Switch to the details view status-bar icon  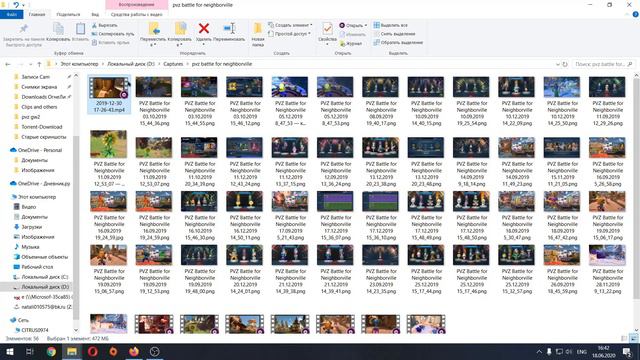pos(624,339)
